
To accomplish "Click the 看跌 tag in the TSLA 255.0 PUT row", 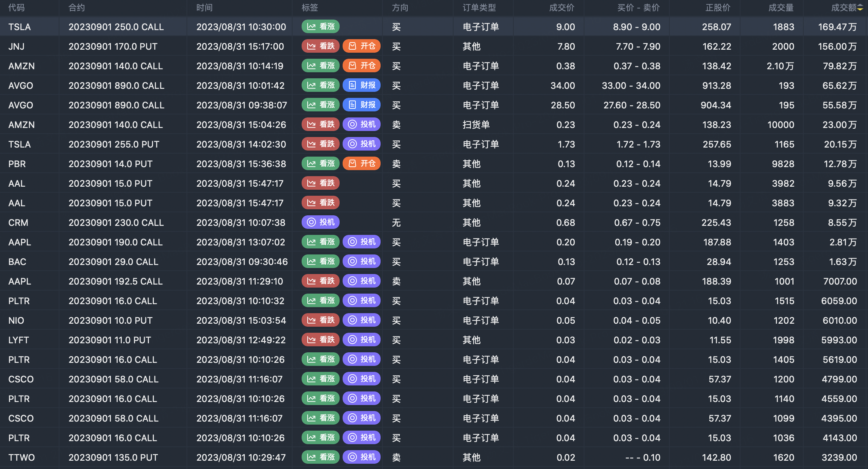I will 320,144.
